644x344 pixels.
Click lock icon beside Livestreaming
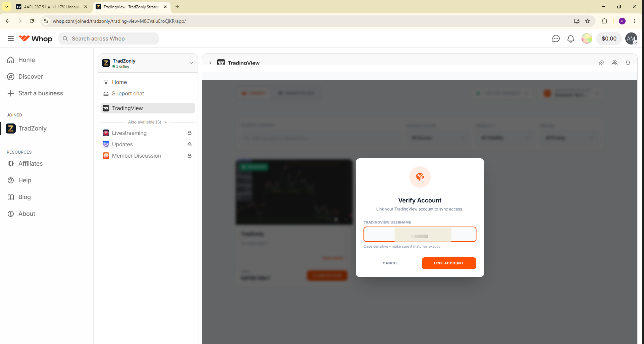tap(190, 133)
